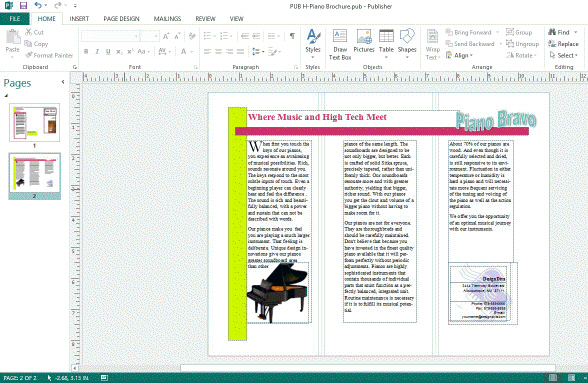This screenshot has width=588, height=383.
Task: Switch to the VIEW tab
Action: click(237, 18)
